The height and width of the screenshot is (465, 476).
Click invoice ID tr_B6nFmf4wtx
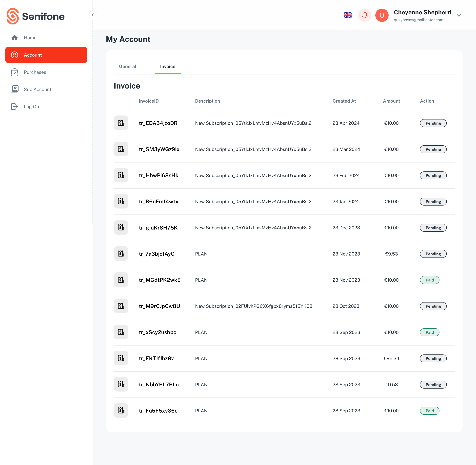point(159,202)
